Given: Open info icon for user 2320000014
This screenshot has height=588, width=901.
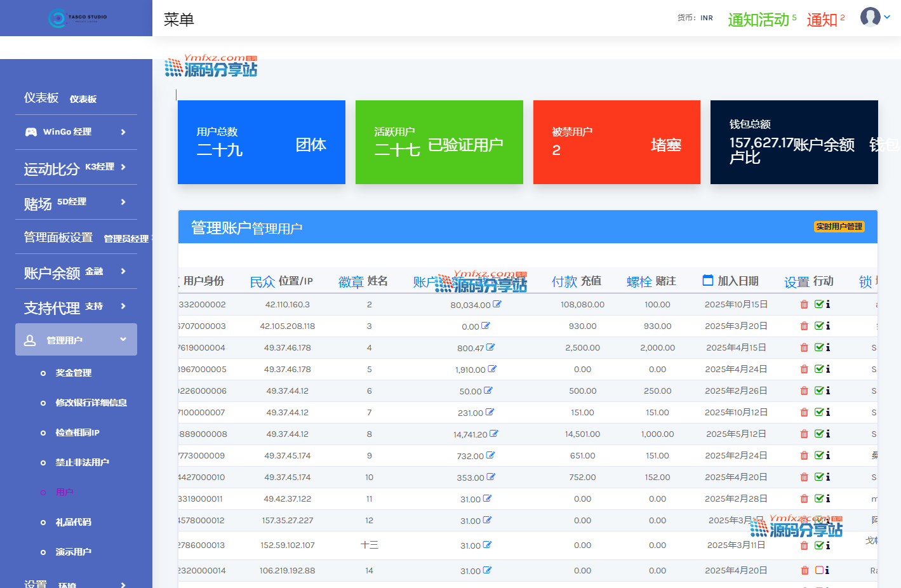Looking at the screenshot, I should point(827,570).
